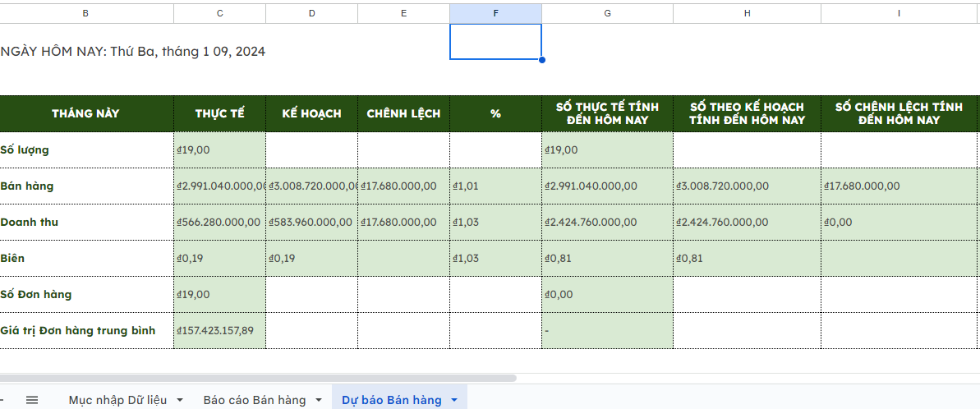
Task: Select Số Đơn hàng Thực tế cell ₫19,00
Action: coord(219,294)
